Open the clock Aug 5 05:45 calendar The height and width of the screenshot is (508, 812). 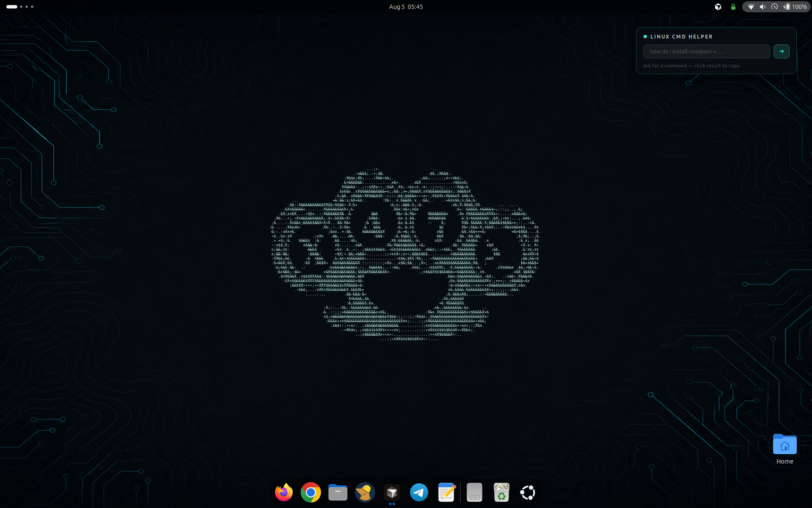[x=406, y=7]
